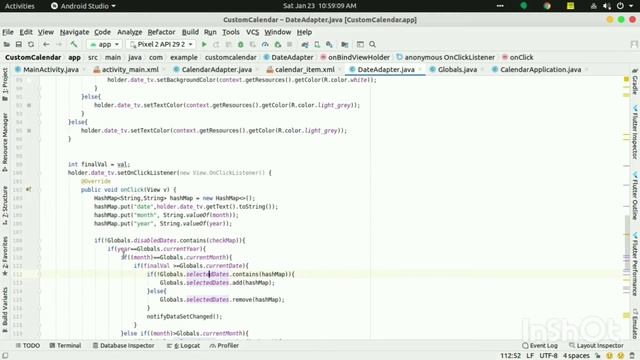Image resolution: width=640 pixels, height=360 pixels.
Task: Open the Build menu
Action: click(190, 32)
